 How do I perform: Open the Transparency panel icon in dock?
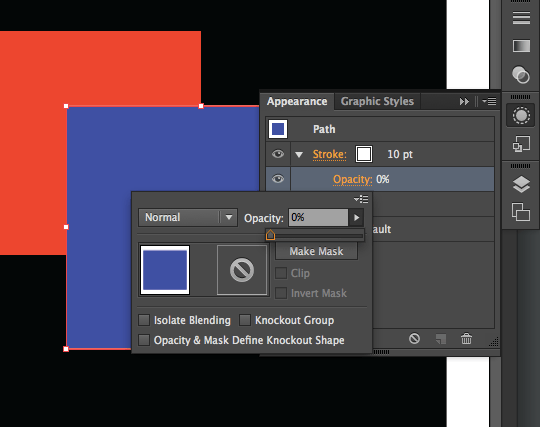[521, 74]
